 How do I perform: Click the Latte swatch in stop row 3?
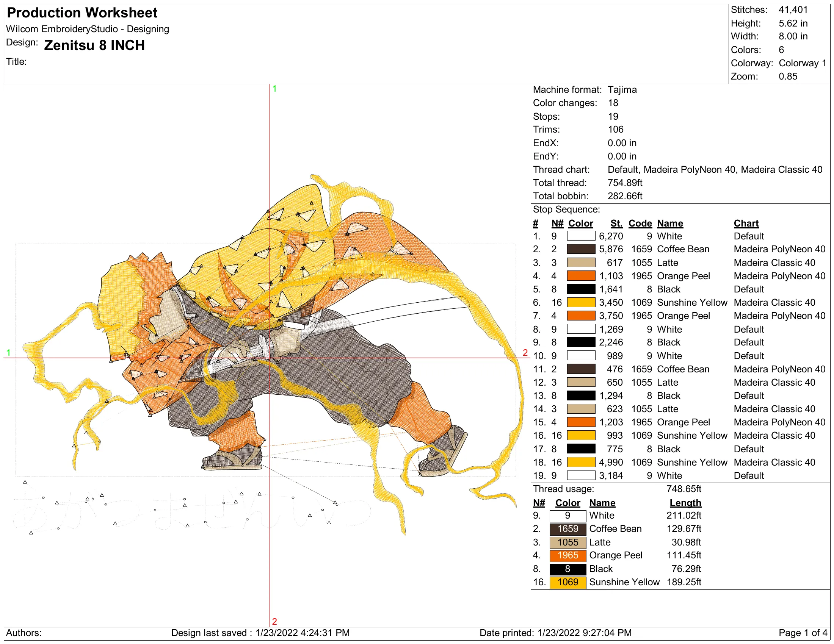coord(581,263)
